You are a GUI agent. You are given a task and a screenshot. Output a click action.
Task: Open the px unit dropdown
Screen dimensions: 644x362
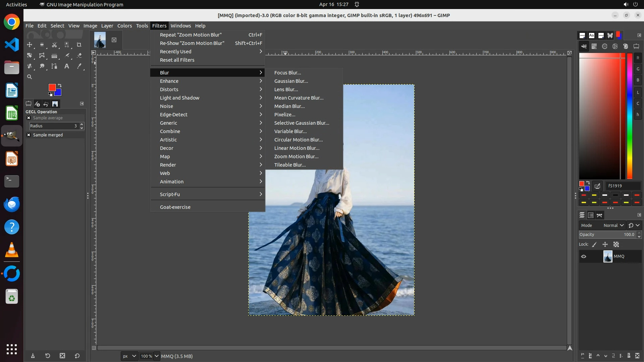click(129, 356)
